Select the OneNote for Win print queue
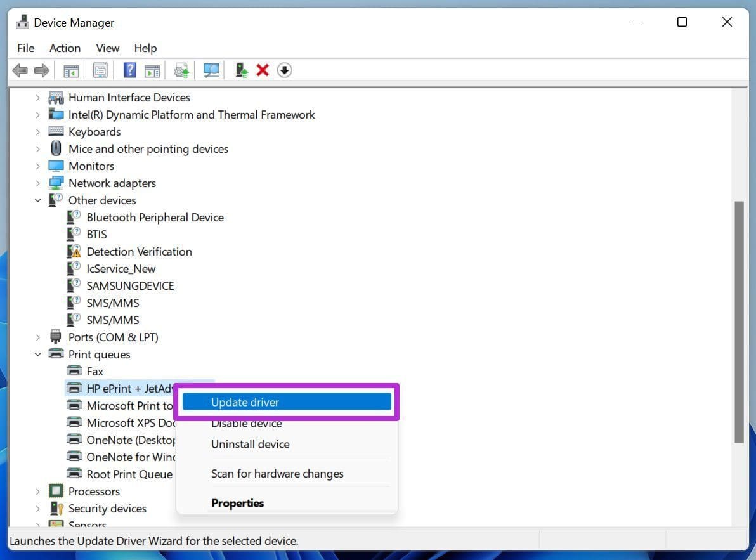Viewport: 756px width, 560px height. tap(130, 457)
